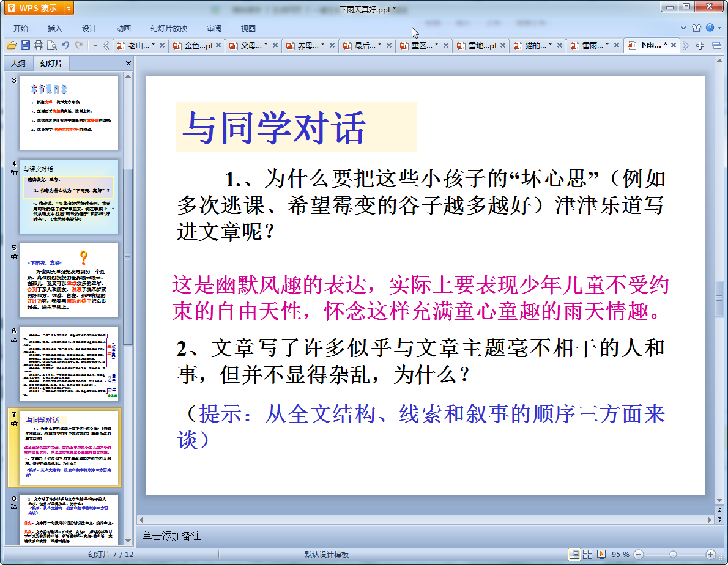Close the 金色 document tab

coord(218,45)
